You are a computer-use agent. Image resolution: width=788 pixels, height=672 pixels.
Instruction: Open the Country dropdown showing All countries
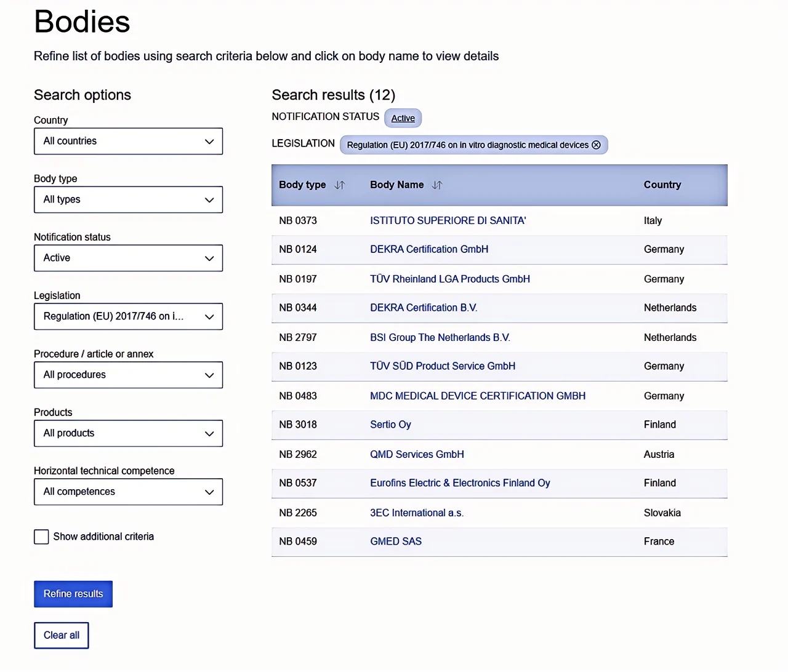[x=128, y=141]
